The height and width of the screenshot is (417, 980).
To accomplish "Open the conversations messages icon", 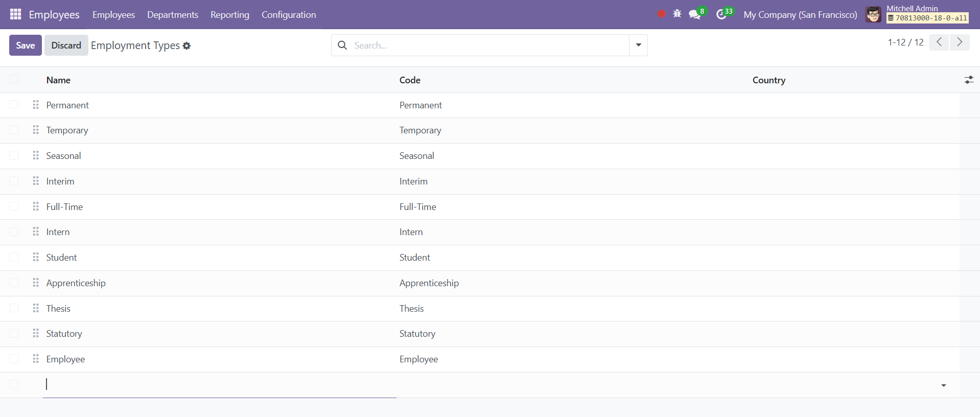I will [694, 14].
